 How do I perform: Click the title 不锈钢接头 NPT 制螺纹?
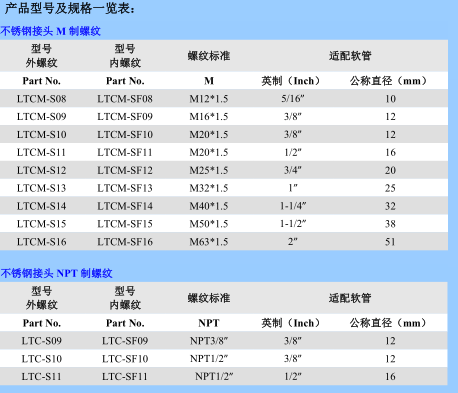pyautogui.click(x=56, y=273)
